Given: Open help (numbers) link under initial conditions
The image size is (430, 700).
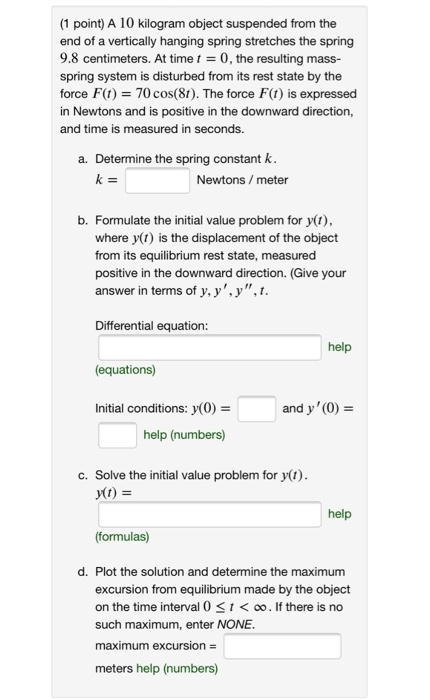Looking at the screenshot, I should [184, 435].
